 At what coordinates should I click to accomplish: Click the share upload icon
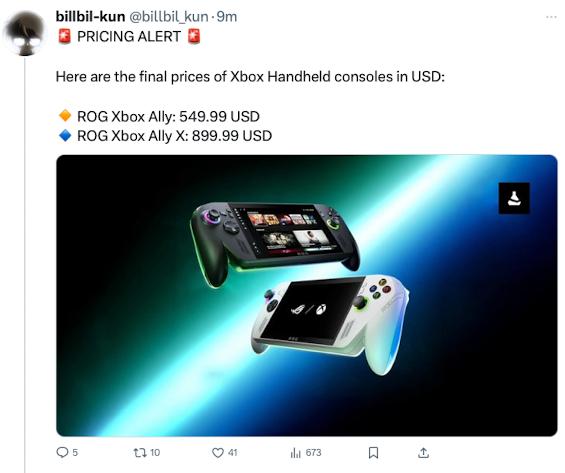tap(424, 452)
